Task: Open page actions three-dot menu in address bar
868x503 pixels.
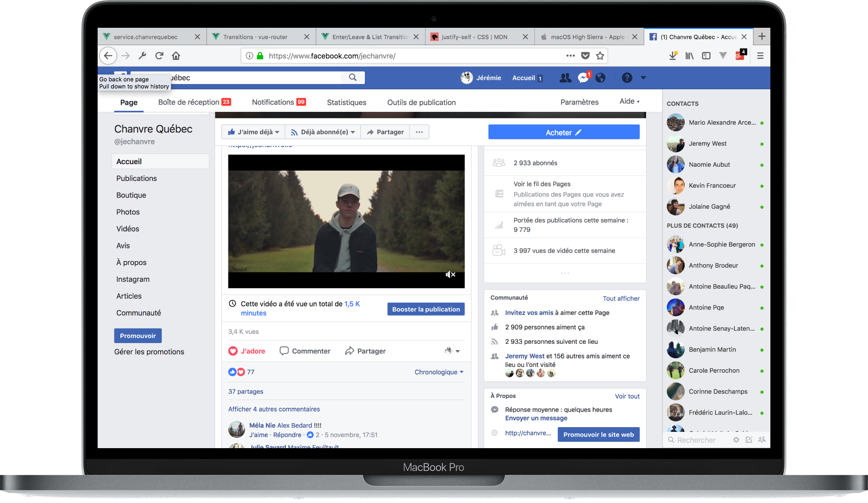Action: point(570,56)
